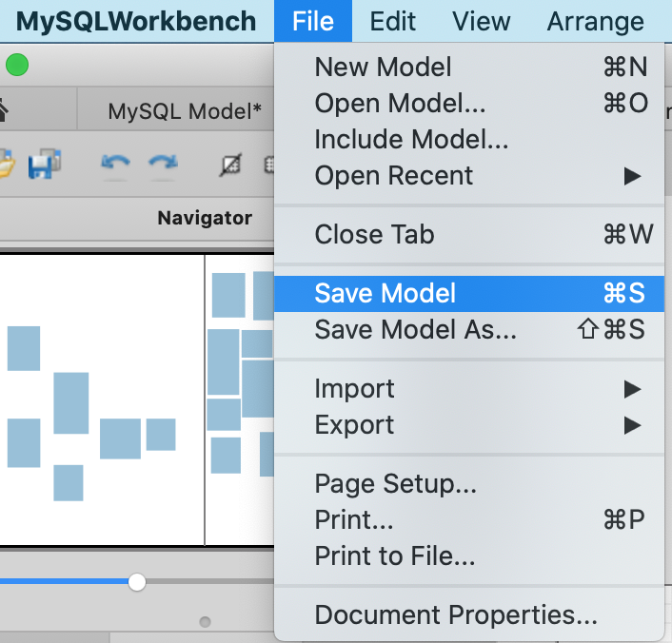The image size is (672, 643).
Task: Choose Open Model... menu item
Action: click(469, 103)
